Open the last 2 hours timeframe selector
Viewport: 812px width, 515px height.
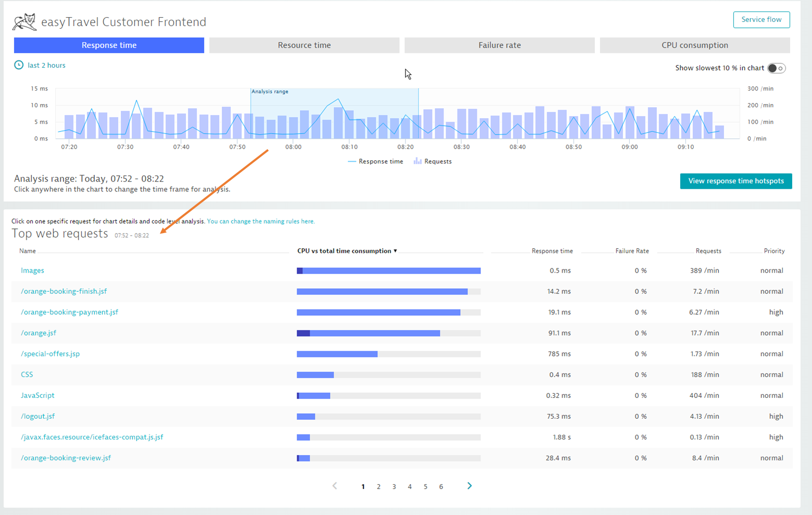tap(46, 65)
